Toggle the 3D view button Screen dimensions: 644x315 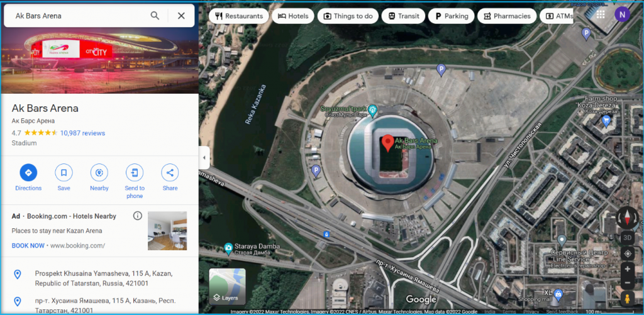(x=627, y=238)
